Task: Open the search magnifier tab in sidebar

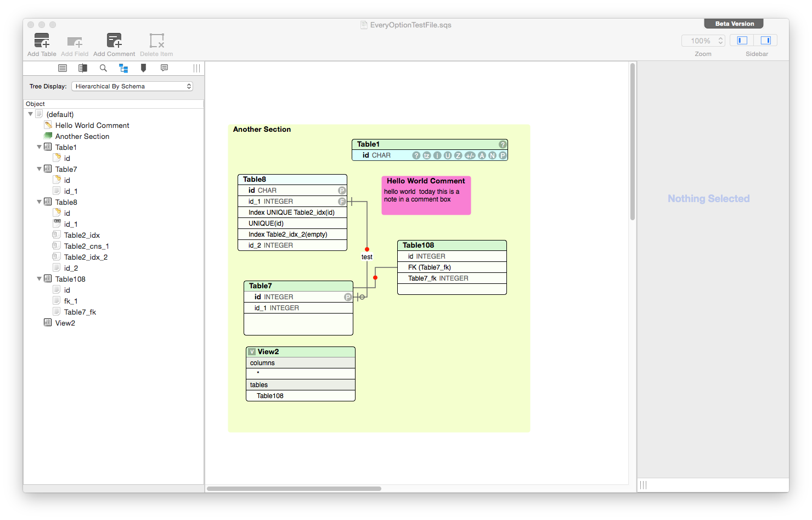Action: [x=103, y=68]
